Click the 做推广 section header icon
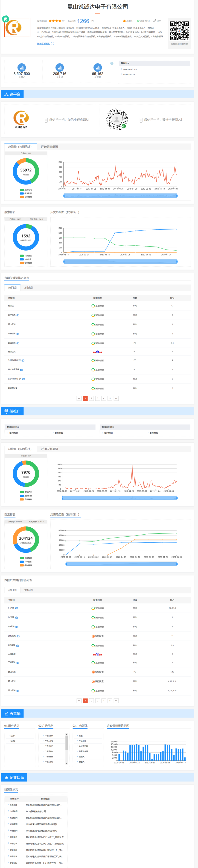198x868 pixels. [x=6, y=411]
